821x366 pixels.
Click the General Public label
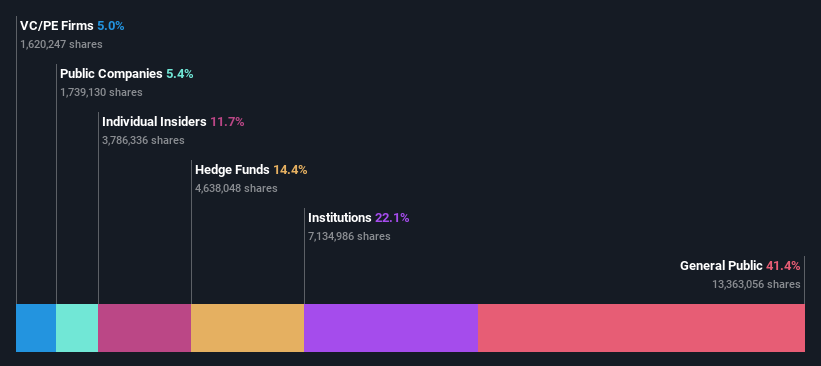point(721,265)
